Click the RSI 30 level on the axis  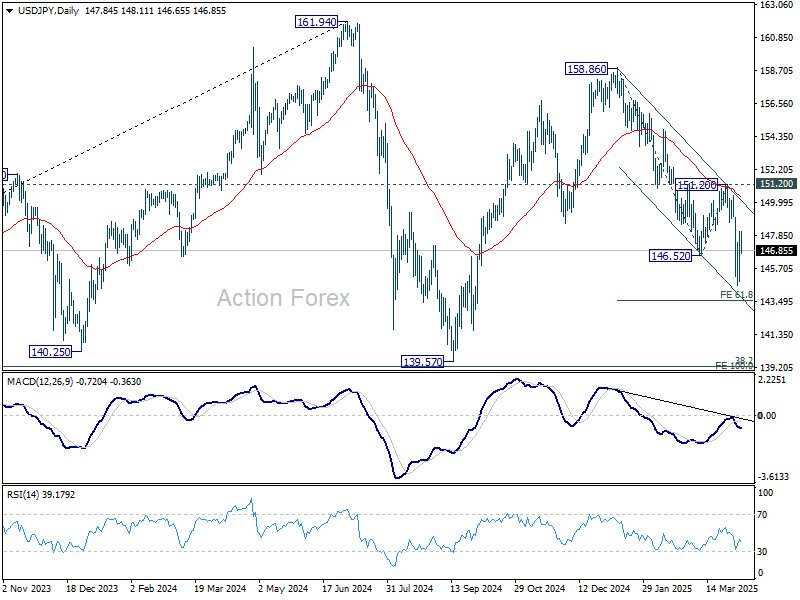pos(762,552)
